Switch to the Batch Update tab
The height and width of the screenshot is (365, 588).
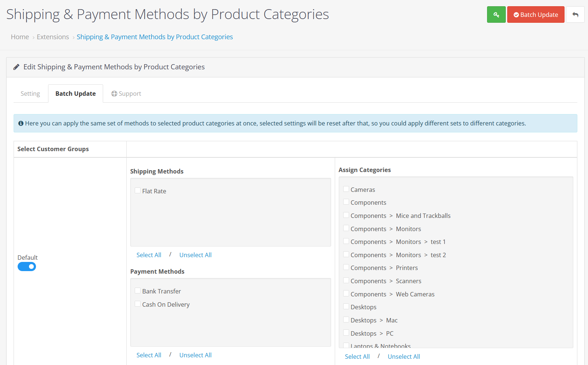(x=76, y=94)
